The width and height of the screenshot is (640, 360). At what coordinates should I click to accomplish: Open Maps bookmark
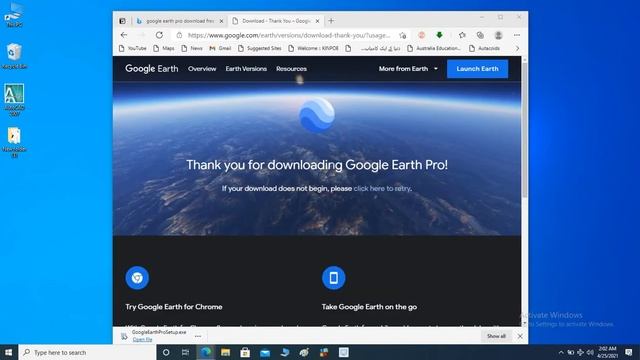164,48
